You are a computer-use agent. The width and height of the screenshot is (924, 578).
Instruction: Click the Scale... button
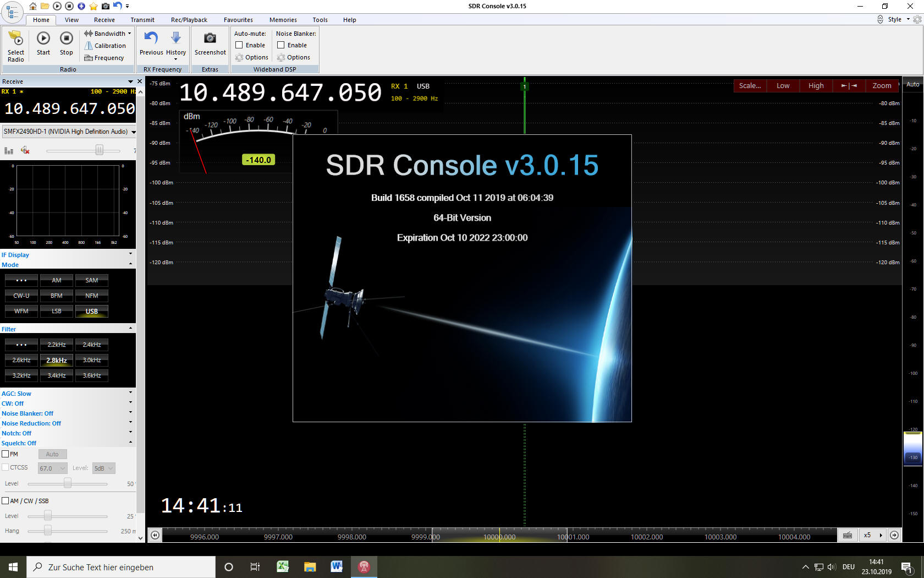pos(750,85)
